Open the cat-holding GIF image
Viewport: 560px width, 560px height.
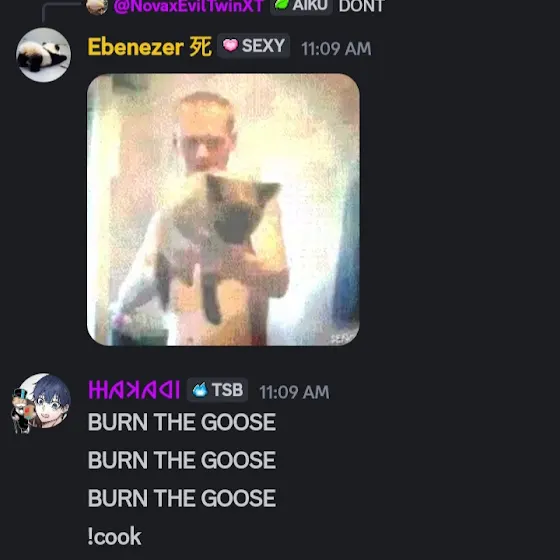(x=223, y=210)
